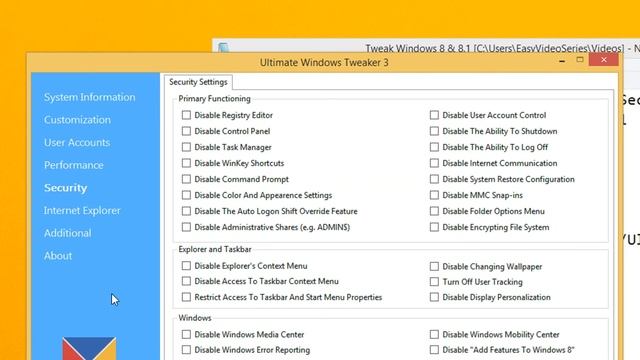This screenshot has width=640, height=360.
Task: Tick Disable Command Prompt
Action: [186, 179]
